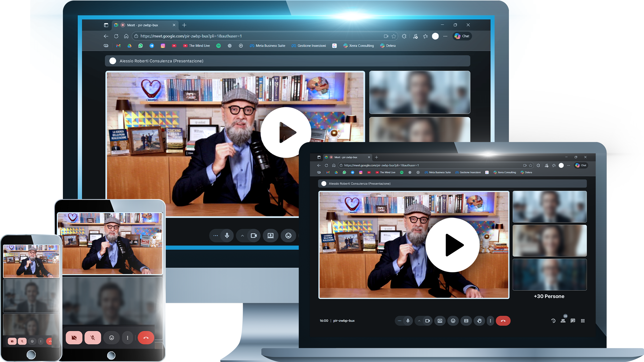This screenshot has width=644, height=362.
Task: Show participants list with 35 badge
Action: point(563,321)
